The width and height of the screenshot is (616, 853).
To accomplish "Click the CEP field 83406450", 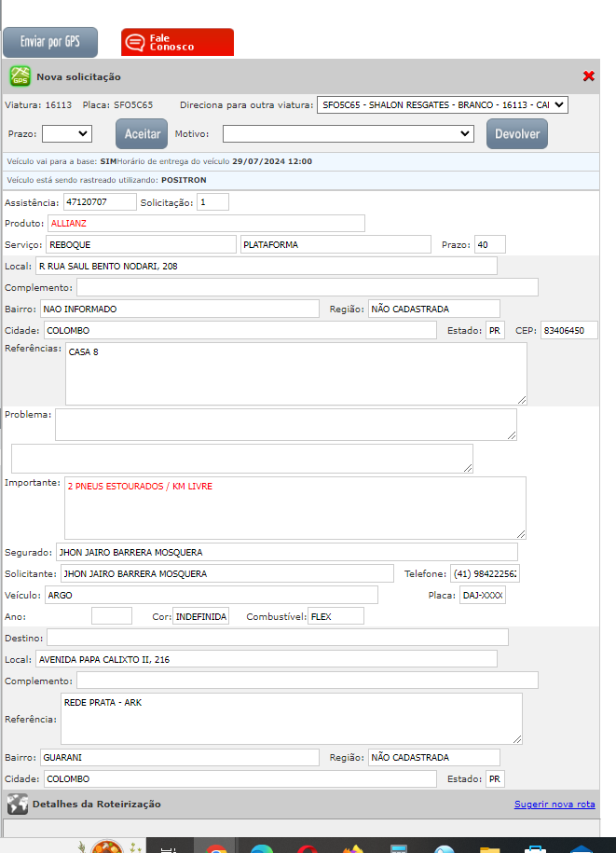I will tap(569, 330).
